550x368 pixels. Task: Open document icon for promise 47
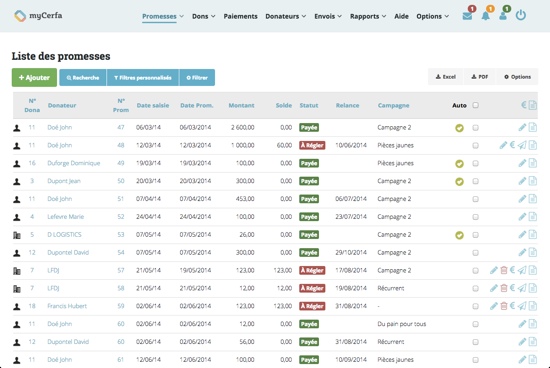[x=533, y=127]
